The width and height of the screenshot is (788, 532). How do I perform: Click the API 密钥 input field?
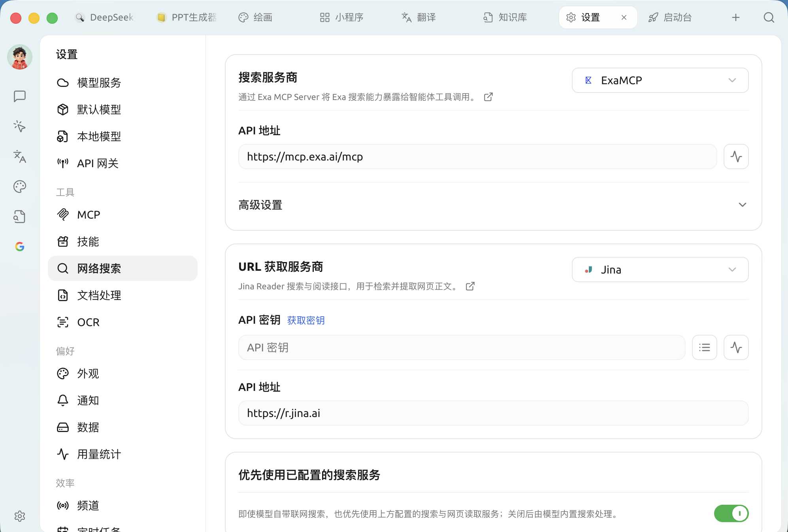[x=462, y=347]
